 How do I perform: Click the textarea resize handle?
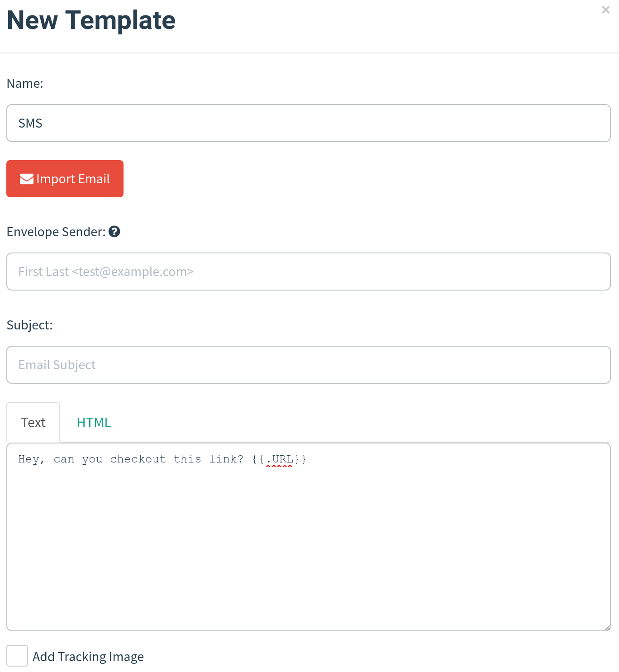[606, 627]
